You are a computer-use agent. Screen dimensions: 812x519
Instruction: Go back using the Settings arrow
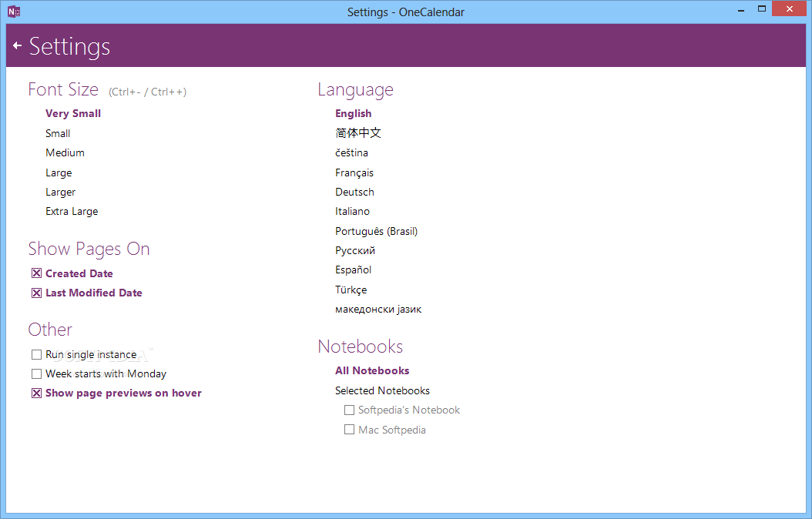click(x=17, y=46)
